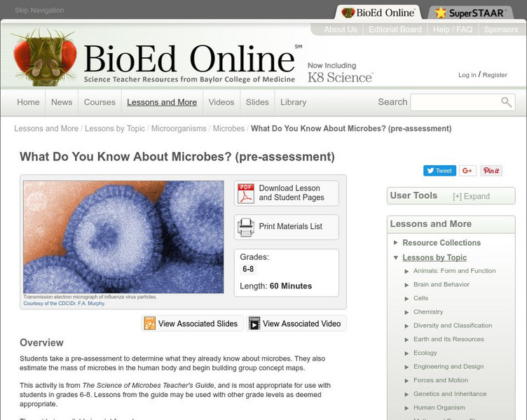The width and height of the screenshot is (527, 420).
Task: Click the Skip Navigation link
Action: 39,10
